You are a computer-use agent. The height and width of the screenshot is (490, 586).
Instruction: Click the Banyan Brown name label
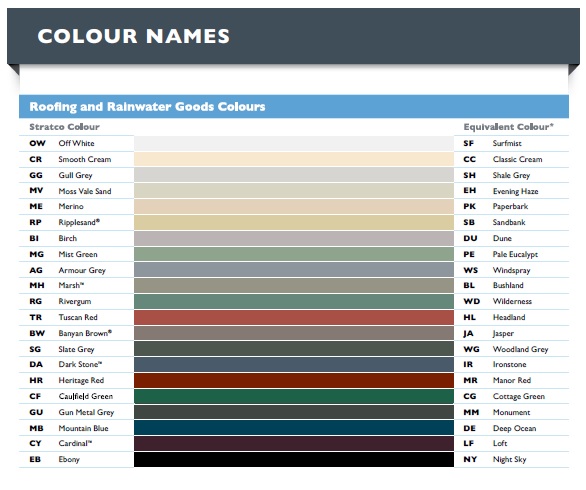tap(85, 333)
